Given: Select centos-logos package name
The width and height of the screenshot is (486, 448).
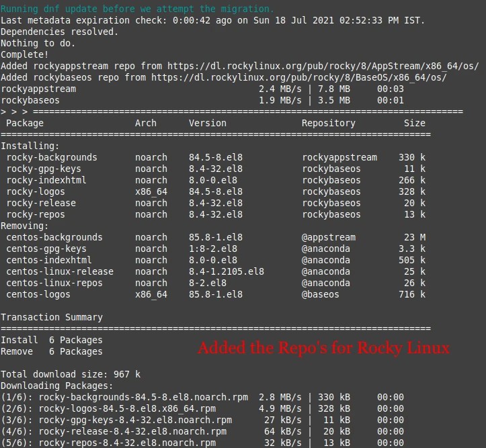Looking at the screenshot, I should coord(38,295).
